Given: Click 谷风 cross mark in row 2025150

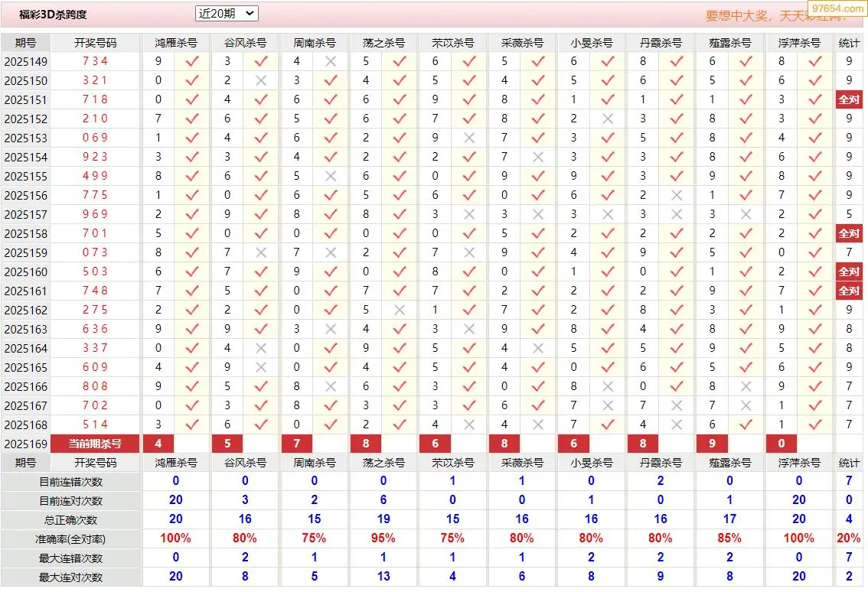Looking at the screenshot, I should tap(261, 81).
